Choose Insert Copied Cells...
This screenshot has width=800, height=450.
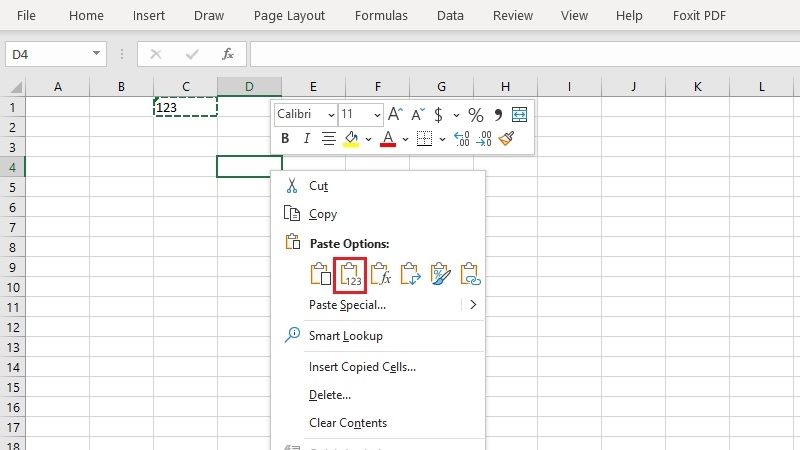pyautogui.click(x=378, y=367)
